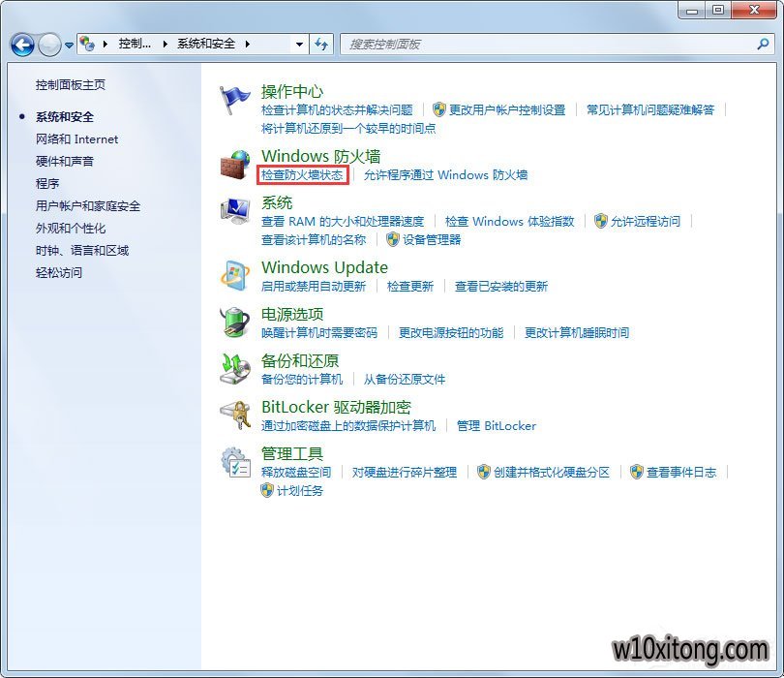Screen dimensions: 784x678
Task: Click the Administrative Tools gear icon
Action: coord(234,461)
